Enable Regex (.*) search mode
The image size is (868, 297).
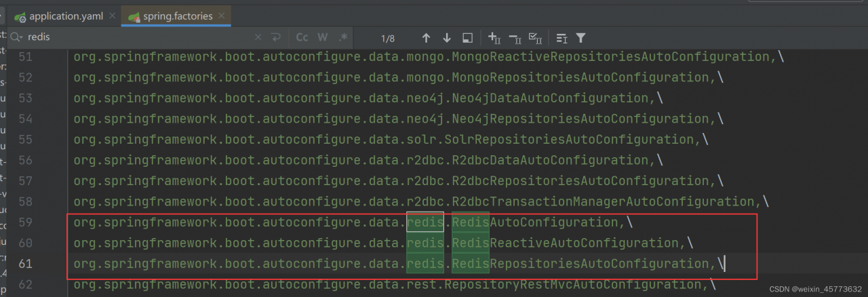point(343,37)
